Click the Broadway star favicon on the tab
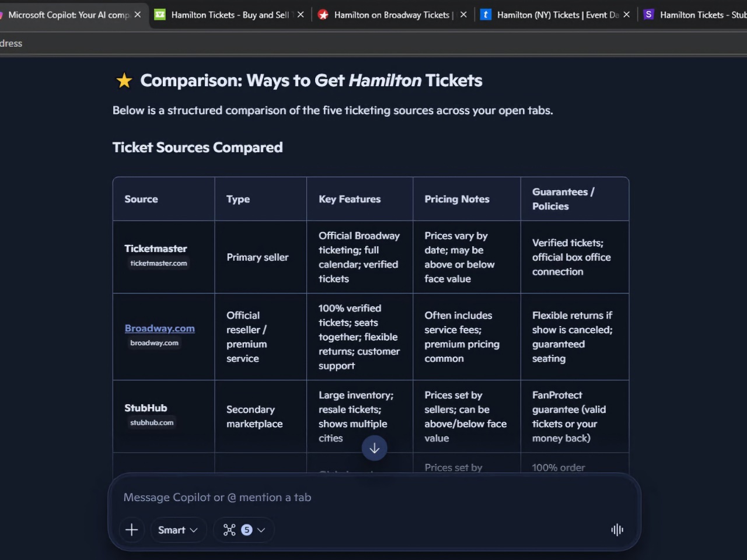This screenshot has width=747, height=560. pyautogui.click(x=323, y=15)
